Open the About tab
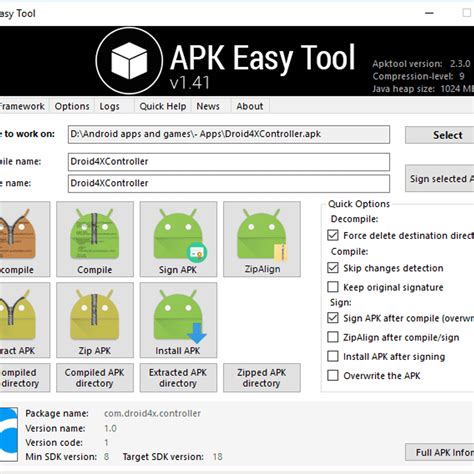474x474 pixels. click(x=250, y=106)
